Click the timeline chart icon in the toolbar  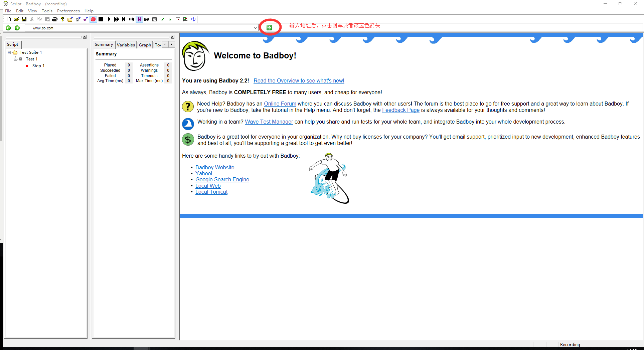pos(185,19)
